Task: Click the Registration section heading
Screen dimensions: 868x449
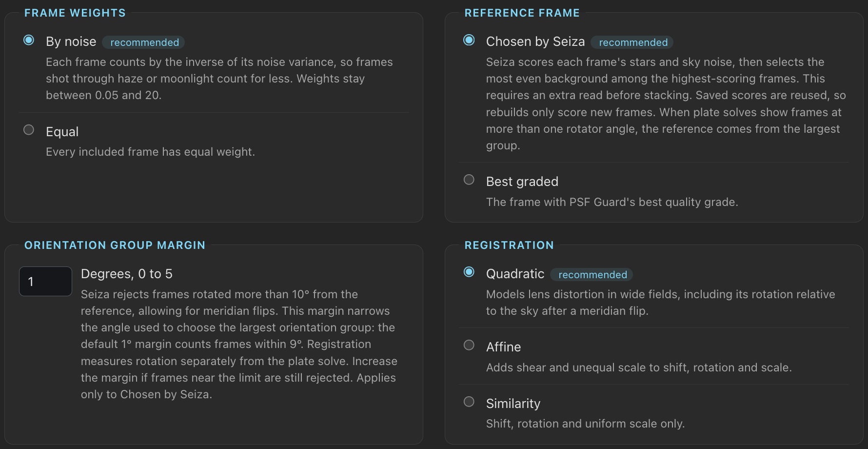Action: (509, 245)
